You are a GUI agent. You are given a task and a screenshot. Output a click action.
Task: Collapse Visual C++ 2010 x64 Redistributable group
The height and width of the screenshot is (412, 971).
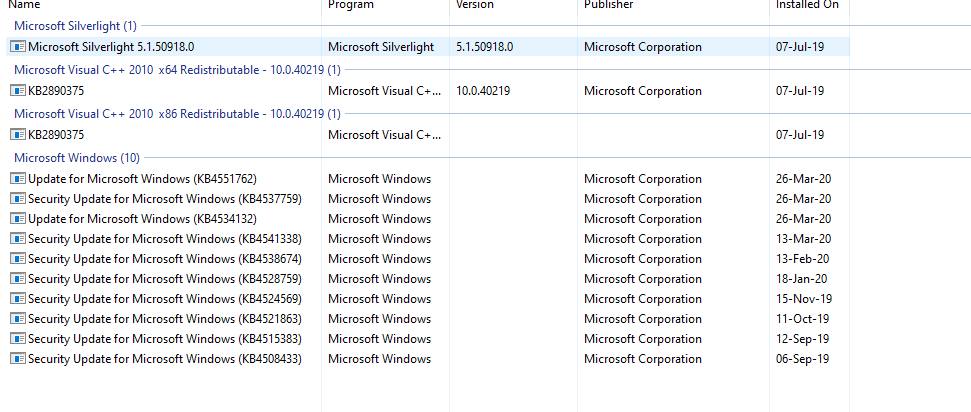[x=177, y=70]
